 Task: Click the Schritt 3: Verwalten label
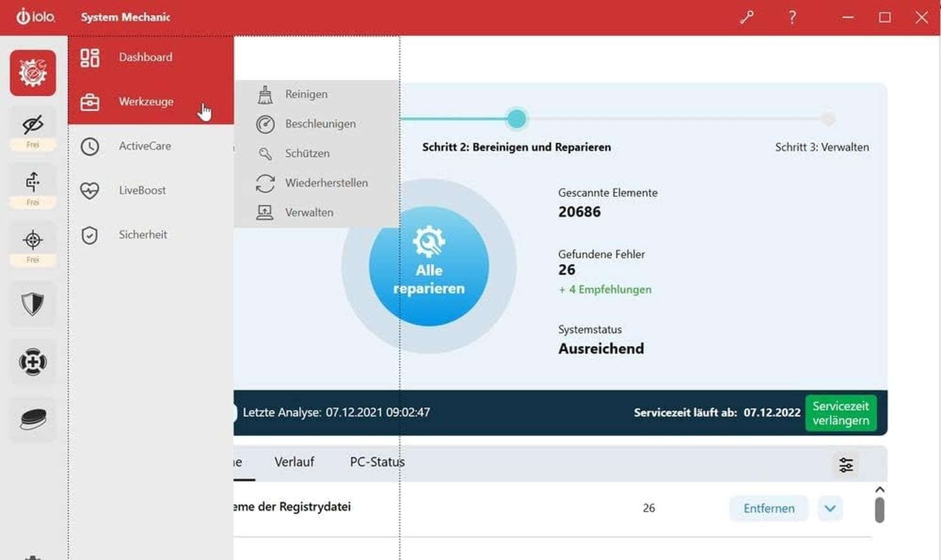[822, 147]
